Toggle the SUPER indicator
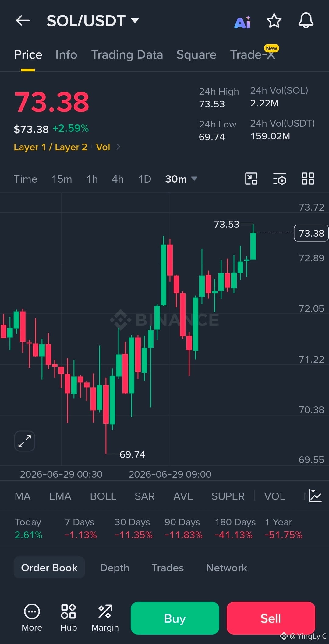This screenshot has width=329, height=644. pos(228,496)
